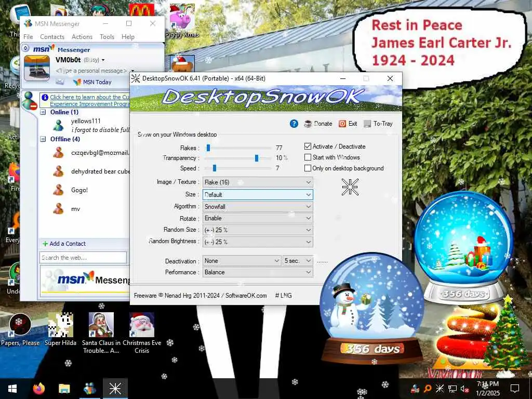Viewport: 532px width, 399px height.
Task: Check Only on desktop background option
Action: click(x=308, y=168)
